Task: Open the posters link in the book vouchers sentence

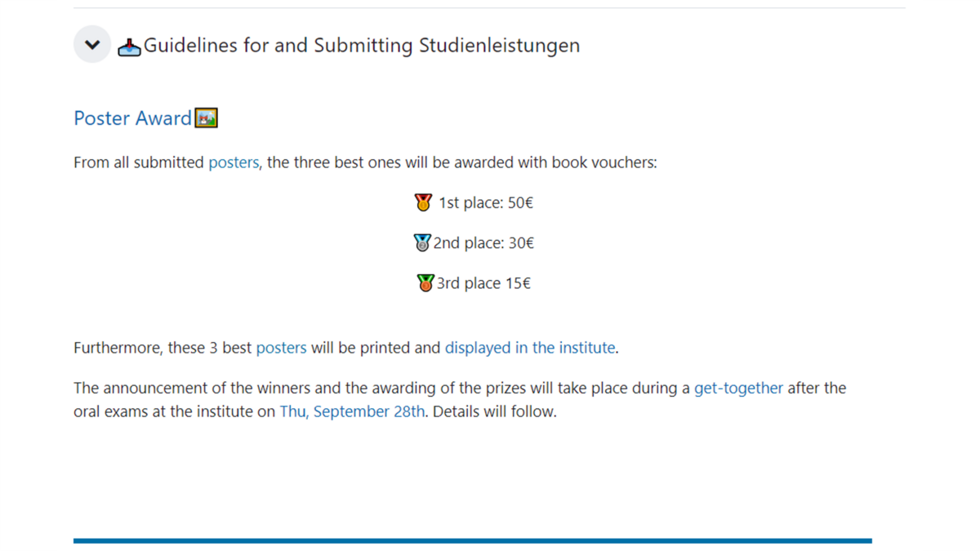Action: (234, 162)
